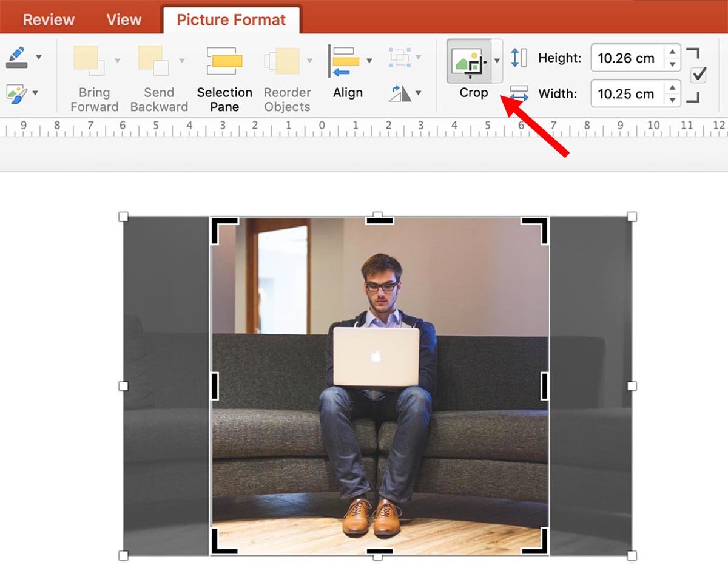Screen dimensions: 728x565
Task: Toggle the lock aspect ratio checkbox
Action: pyautogui.click(x=699, y=75)
